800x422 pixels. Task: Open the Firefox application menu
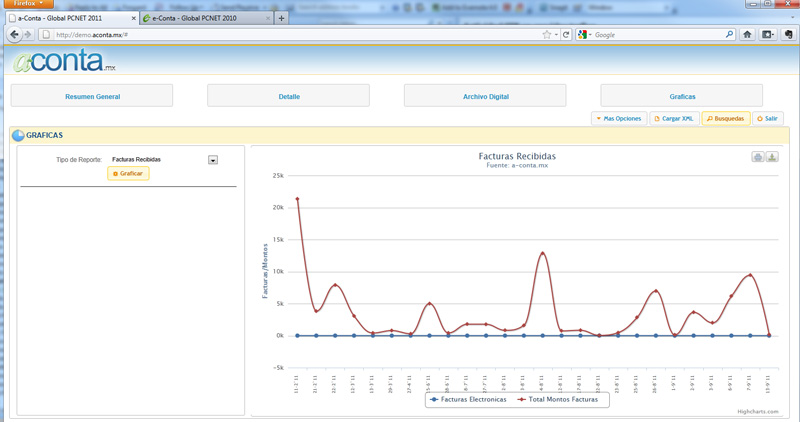[x=28, y=4]
